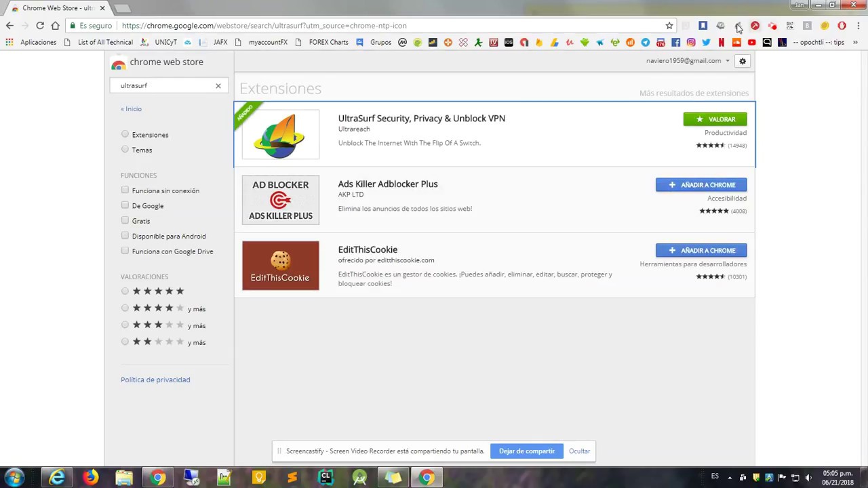Click the volume icon in system tray
Viewport: 868px width, 488px height.
click(808, 477)
